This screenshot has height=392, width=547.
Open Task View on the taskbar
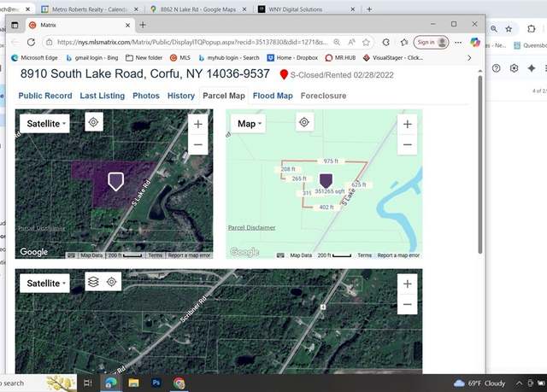(x=87, y=383)
